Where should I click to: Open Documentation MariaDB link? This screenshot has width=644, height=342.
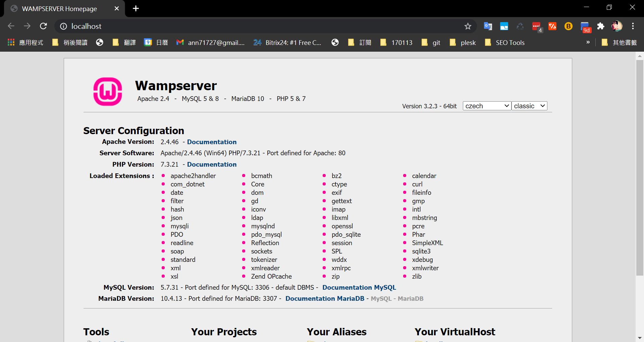(x=325, y=298)
